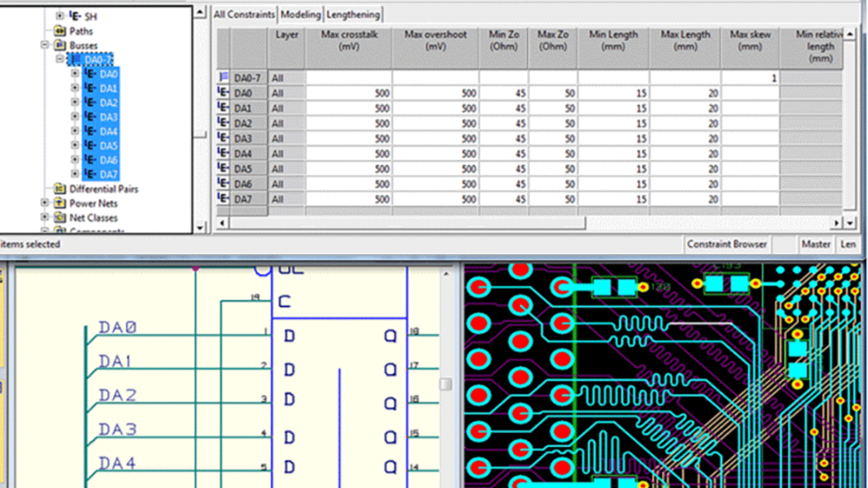
Task: Click the tree panel scroll-down arrow
Action: coord(200,228)
